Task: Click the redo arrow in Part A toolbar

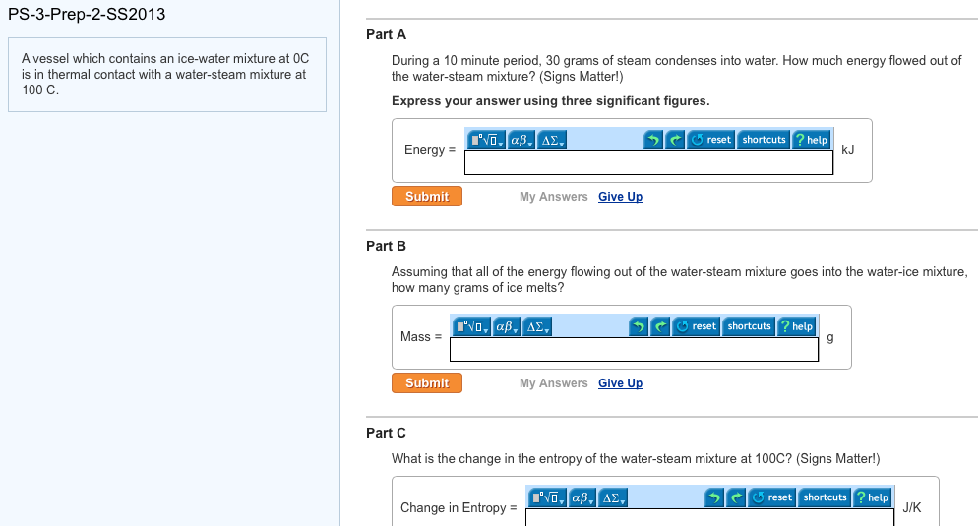Action: 675,140
